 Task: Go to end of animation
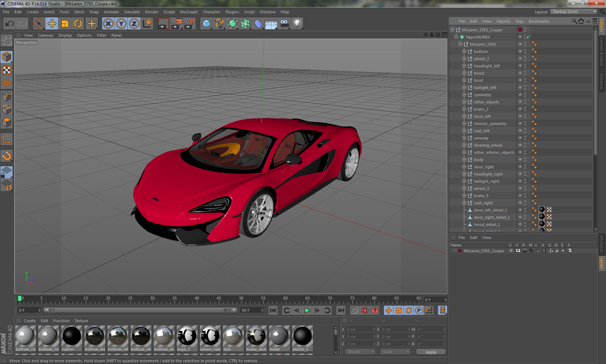click(x=341, y=310)
